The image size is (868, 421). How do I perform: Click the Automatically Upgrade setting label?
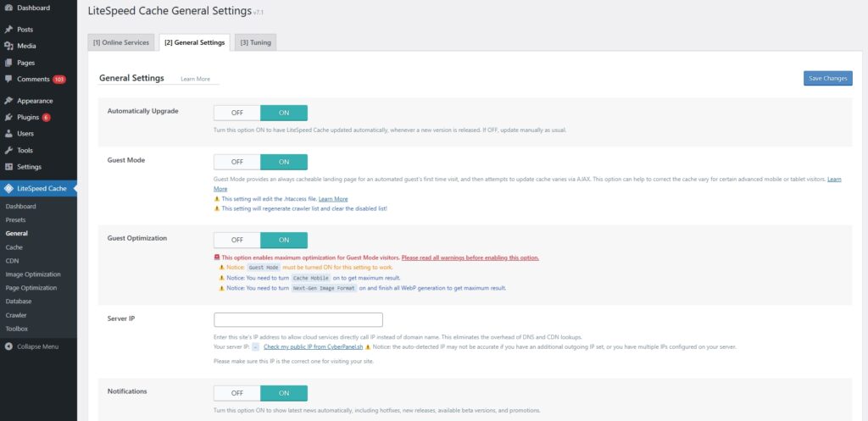(x=142, y=111)
